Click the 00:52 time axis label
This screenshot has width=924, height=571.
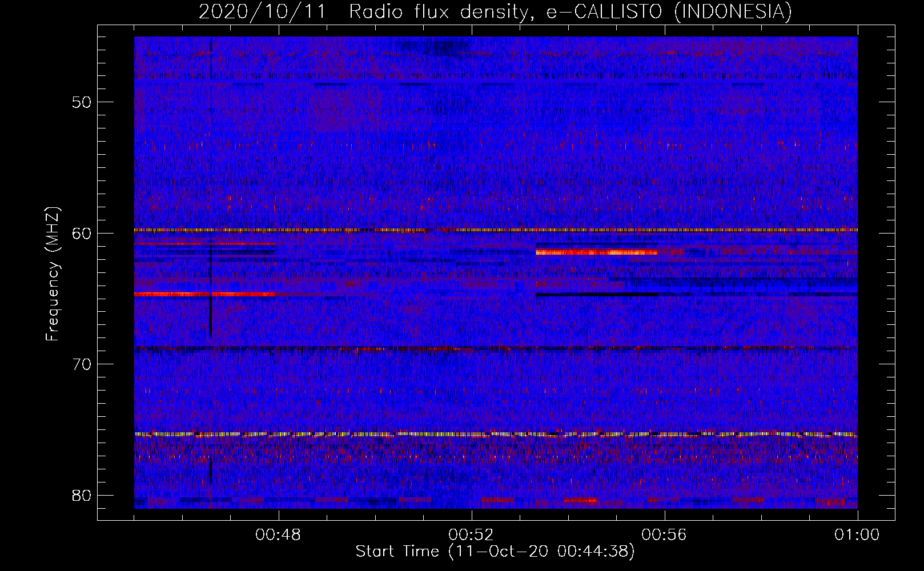pyautogui.click(x=471, y=535)
